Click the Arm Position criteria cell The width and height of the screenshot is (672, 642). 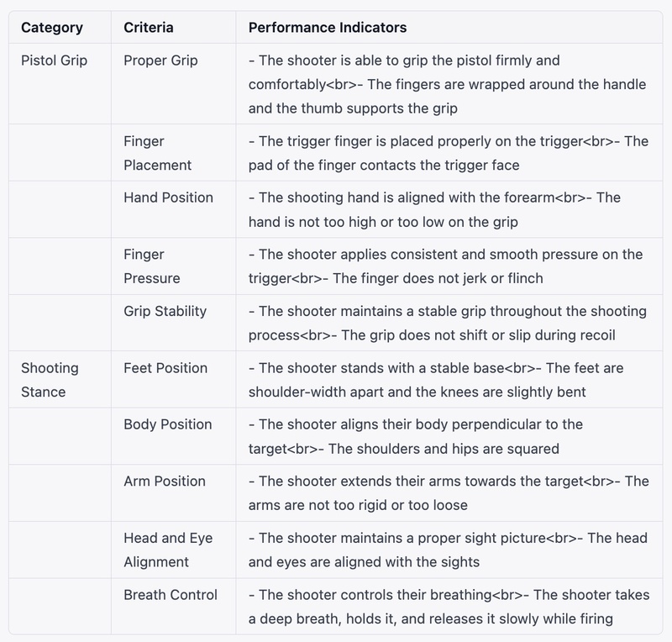[164, 481]
